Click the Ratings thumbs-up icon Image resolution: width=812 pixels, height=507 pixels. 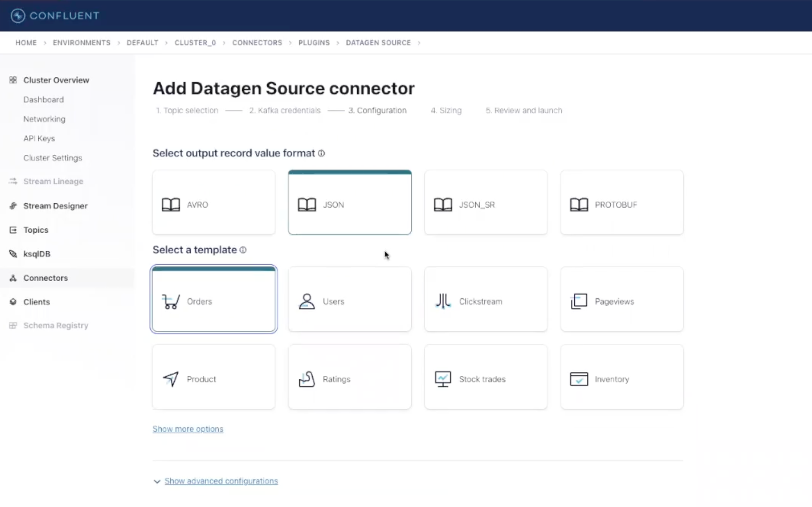point(307,379)
